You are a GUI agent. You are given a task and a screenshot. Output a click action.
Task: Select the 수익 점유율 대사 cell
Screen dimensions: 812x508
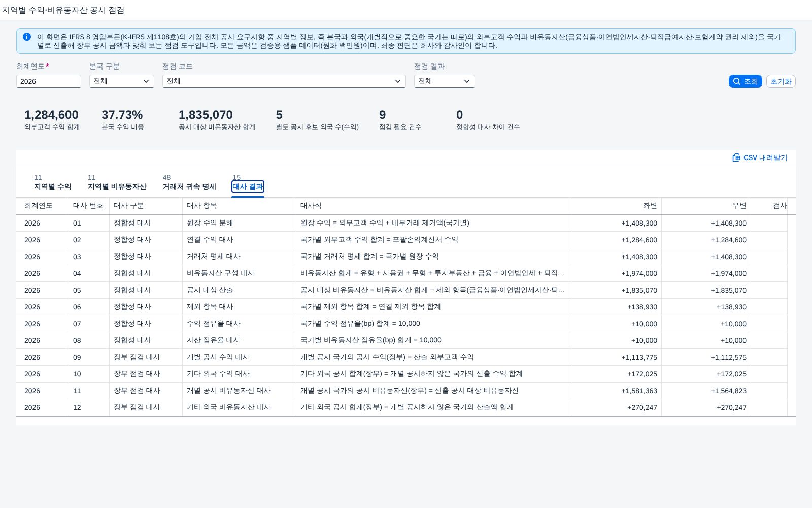(x=239, y=324)
